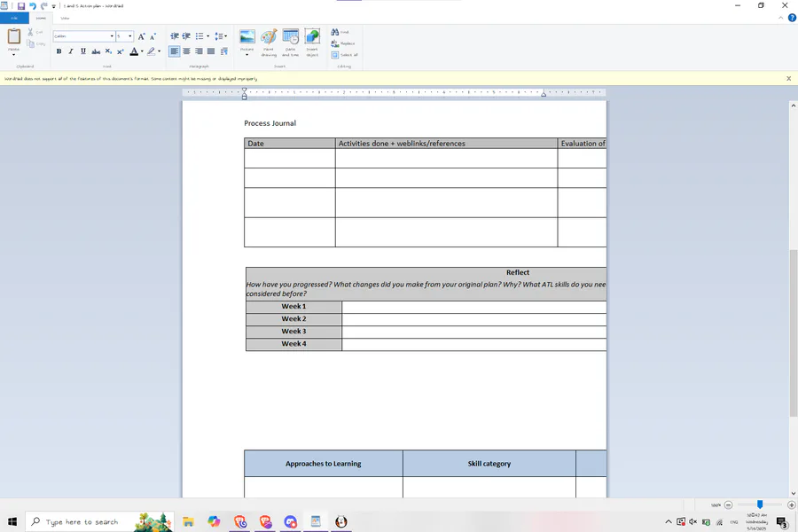Click the zoom in plus button
The width and height of the screenshot is (798, 532).
click(792, 505)
